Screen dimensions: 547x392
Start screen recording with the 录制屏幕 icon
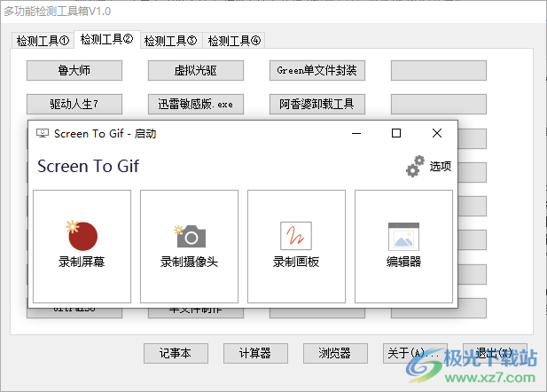pos(82,247)
